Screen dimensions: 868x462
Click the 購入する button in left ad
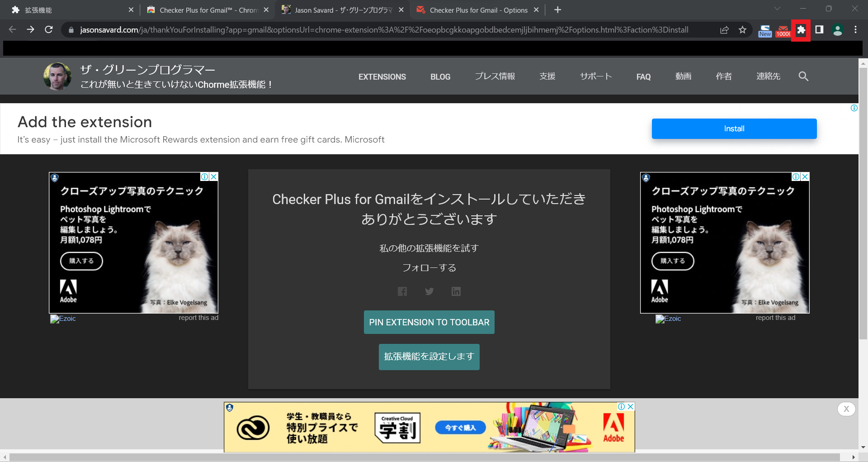tap(81, 261)
